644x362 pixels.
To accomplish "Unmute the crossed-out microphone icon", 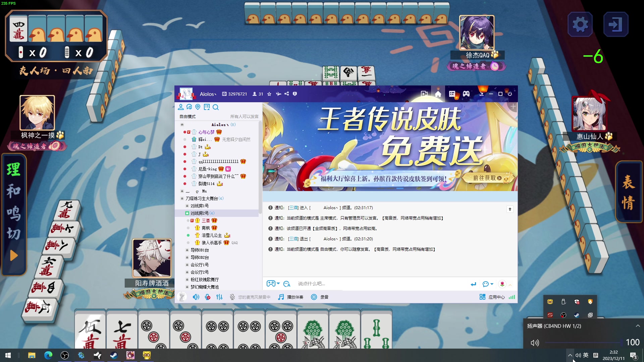I will pyautogui.click(x=208, y=297).
